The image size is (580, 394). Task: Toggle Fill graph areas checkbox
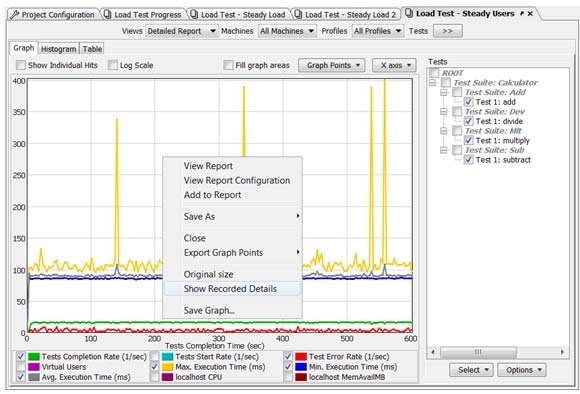(228, 65)
